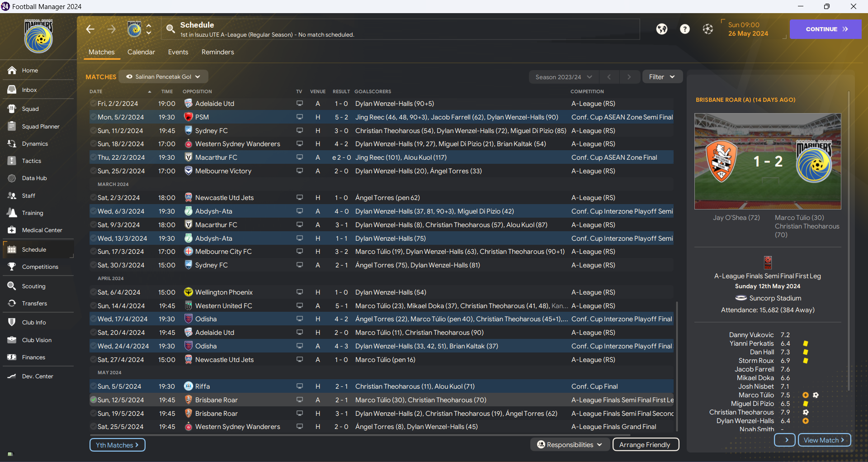The height and width of the screenshot is (462, 868).
Task: Open the Inbox sidebar icon
Action: 12,90
